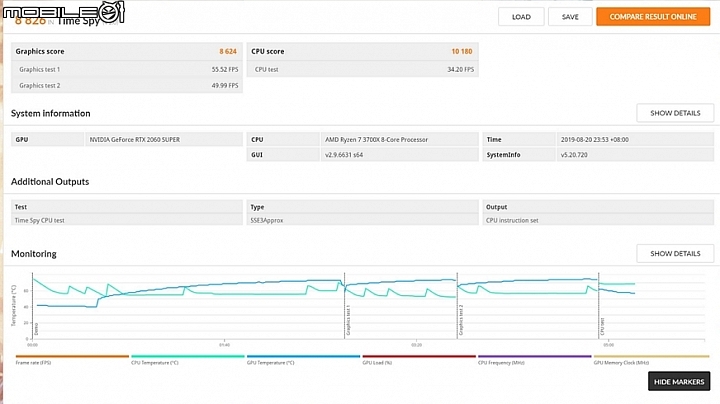Select Graphics test 1 row

coord(127,69)
